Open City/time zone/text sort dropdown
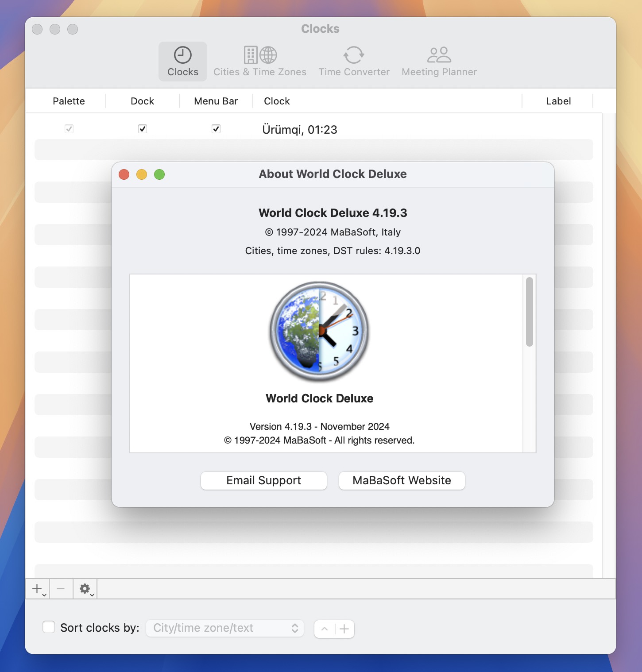This screenshot has width=642, height=672. coord(225,628)
